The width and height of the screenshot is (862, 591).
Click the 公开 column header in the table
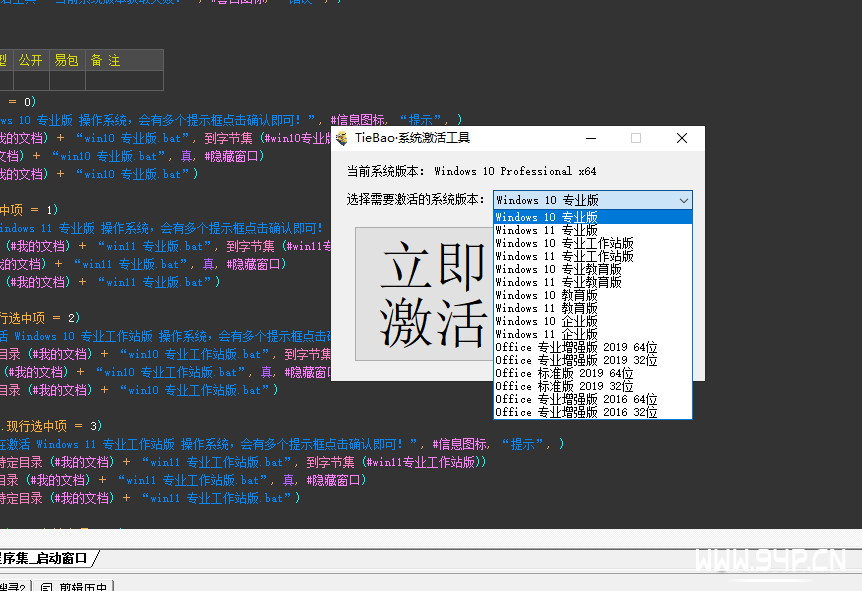(31, 60)
